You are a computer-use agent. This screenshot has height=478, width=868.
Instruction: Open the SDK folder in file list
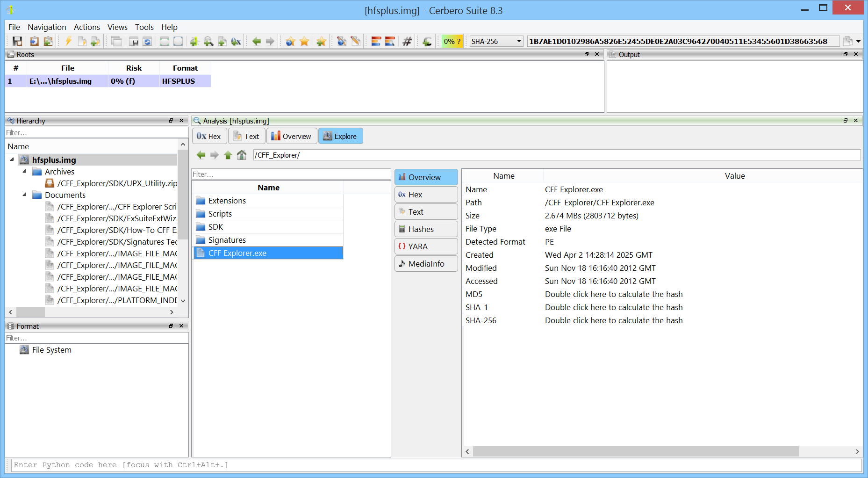(x=268, y=227)
